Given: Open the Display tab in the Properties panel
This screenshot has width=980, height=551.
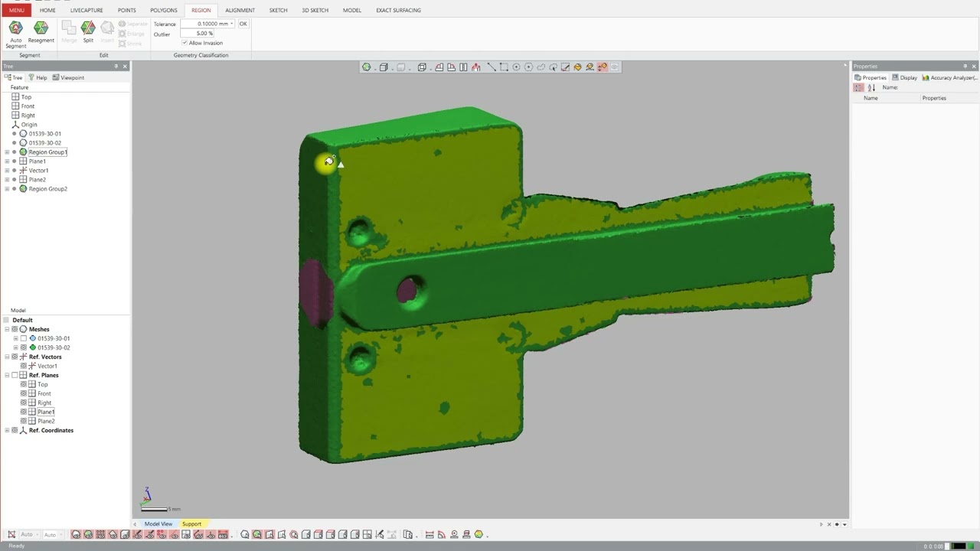Looking at the screenshot, I should (905, 77).
